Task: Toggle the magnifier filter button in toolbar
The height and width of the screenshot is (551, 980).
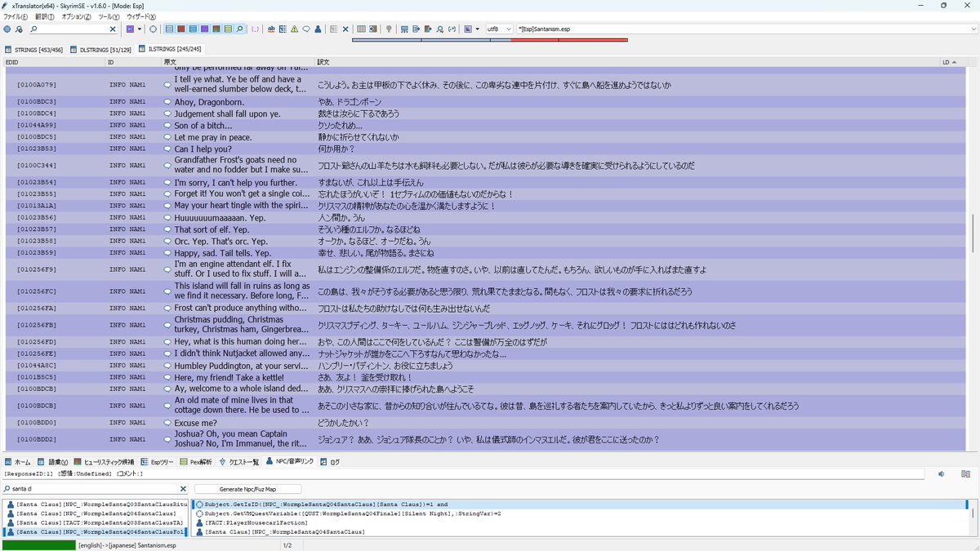Action: [239, 29]
